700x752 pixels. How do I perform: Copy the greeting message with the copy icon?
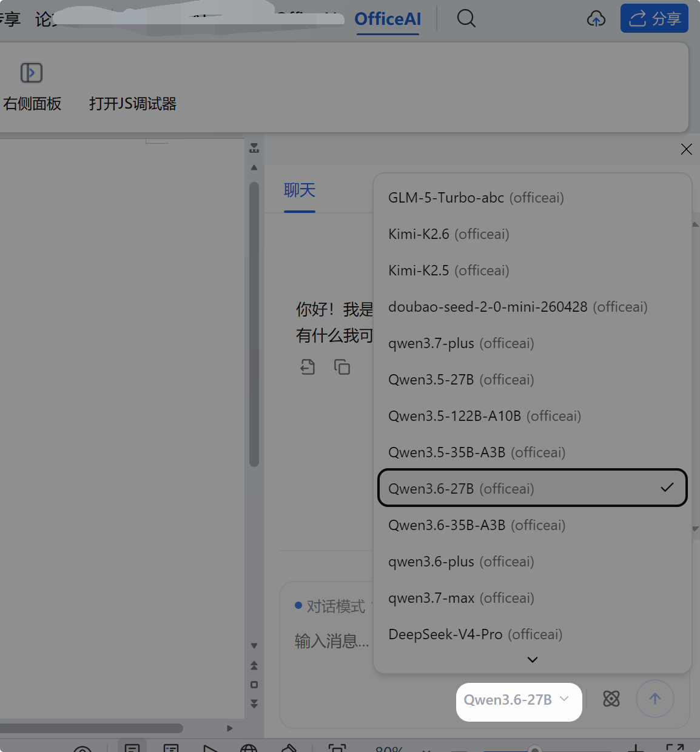click(342, 367)
